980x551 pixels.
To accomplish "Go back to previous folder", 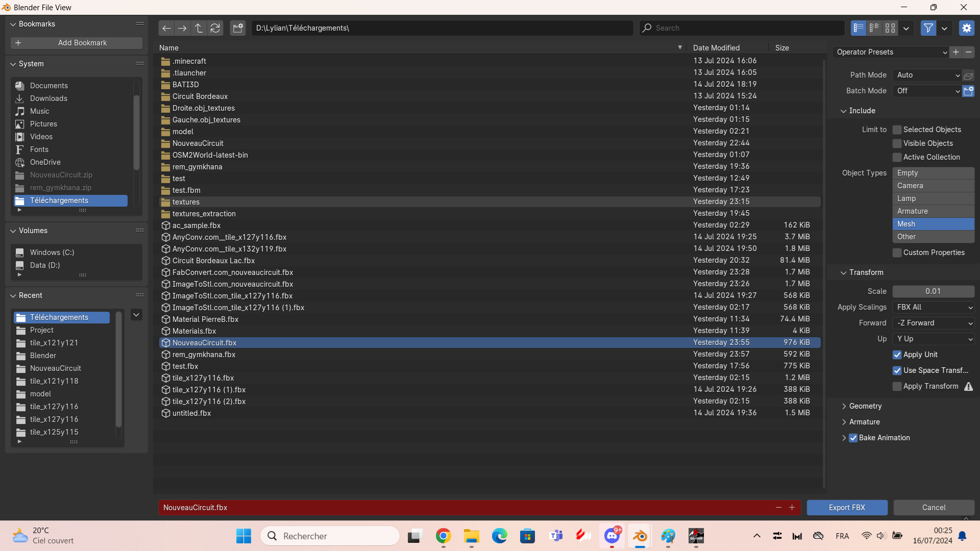I will [x=166, y=28].
